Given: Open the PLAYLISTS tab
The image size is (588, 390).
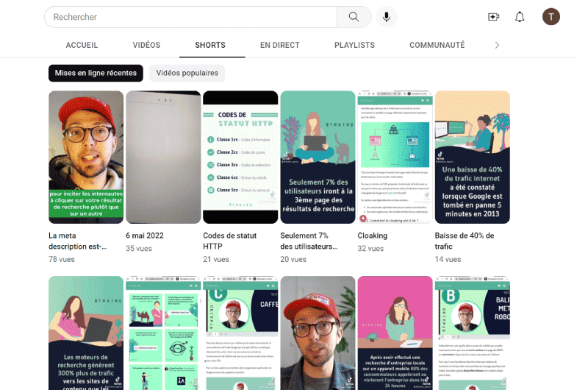Looking at the screenshot, I should tap(354, 45).
